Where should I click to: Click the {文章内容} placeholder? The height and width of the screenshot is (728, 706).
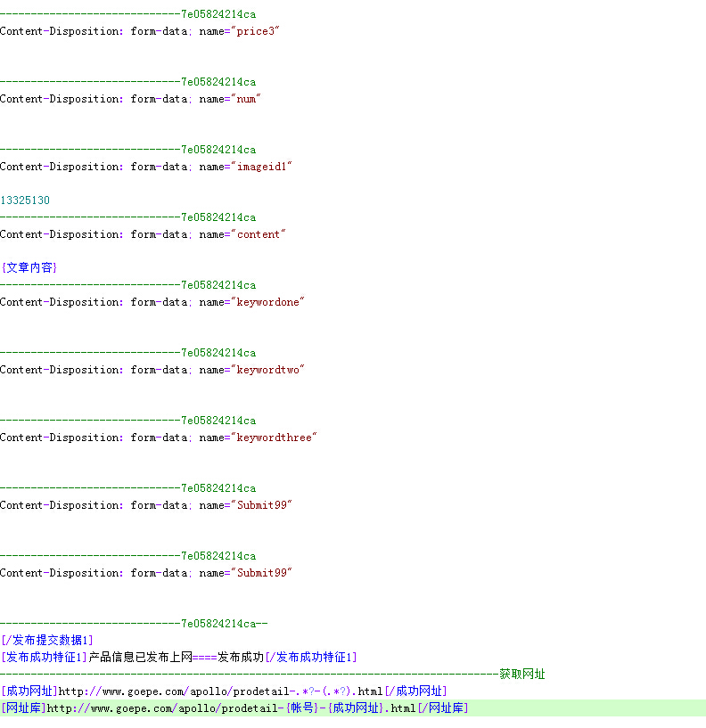29,267
